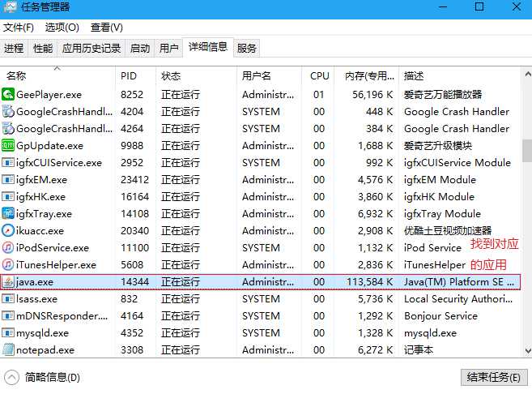Click the lsass.exe process icon
532x394 pixels.
pos(8,299)
